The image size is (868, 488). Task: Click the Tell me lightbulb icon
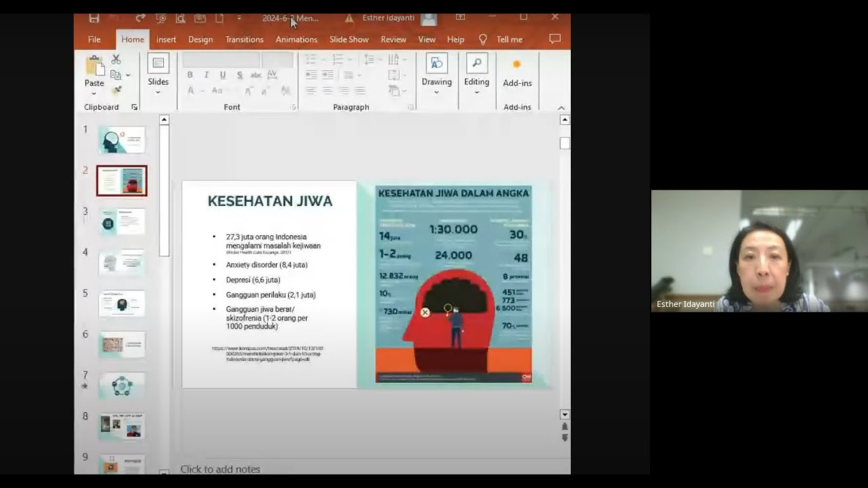(x=483, y=39)
